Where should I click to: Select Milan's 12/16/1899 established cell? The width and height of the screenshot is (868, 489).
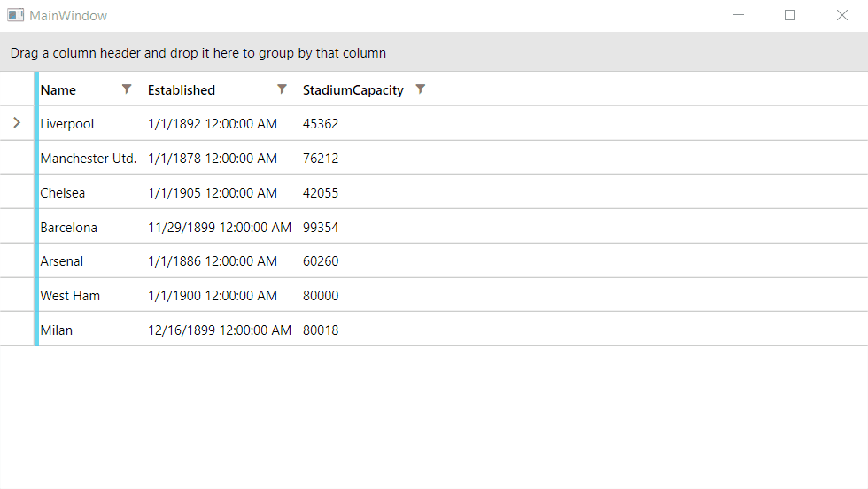[x=220, y=330]
